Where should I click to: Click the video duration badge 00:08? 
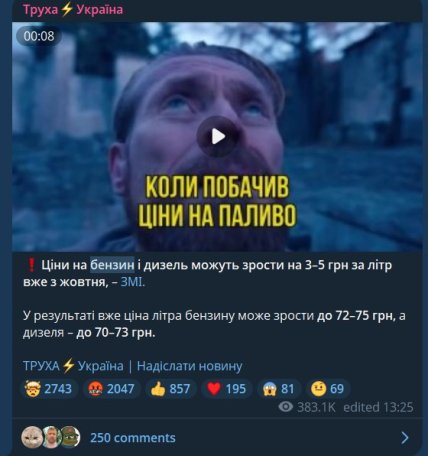pos(39,36)
